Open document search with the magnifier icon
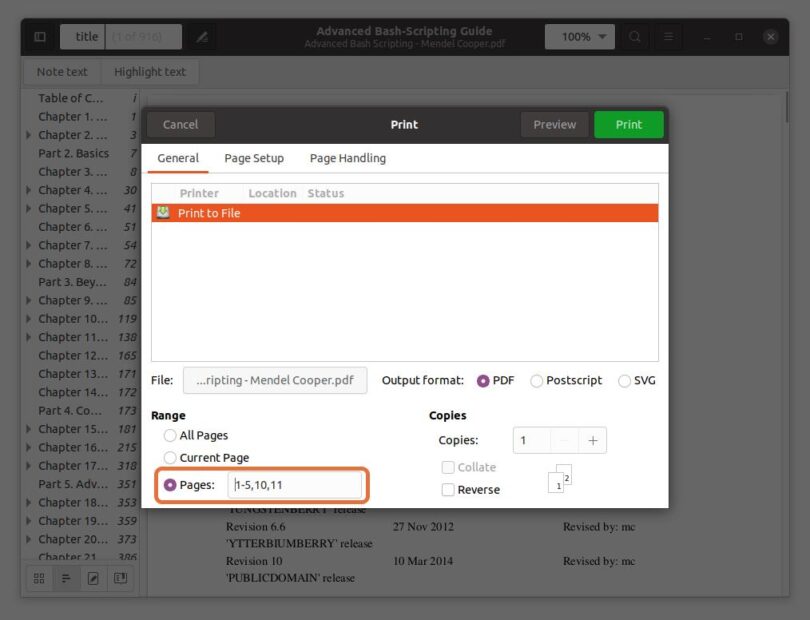This screenshot has width=810, height=620. coord(635,36)
